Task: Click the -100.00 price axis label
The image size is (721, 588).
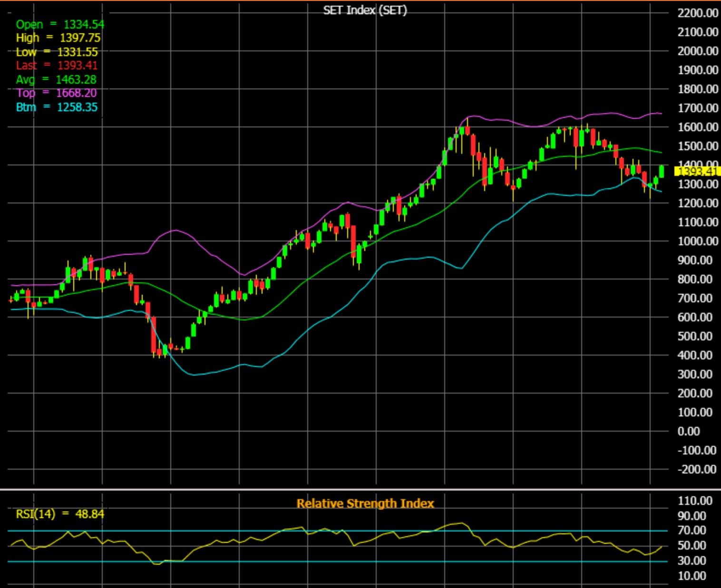Action: click(x=697, y=450)
